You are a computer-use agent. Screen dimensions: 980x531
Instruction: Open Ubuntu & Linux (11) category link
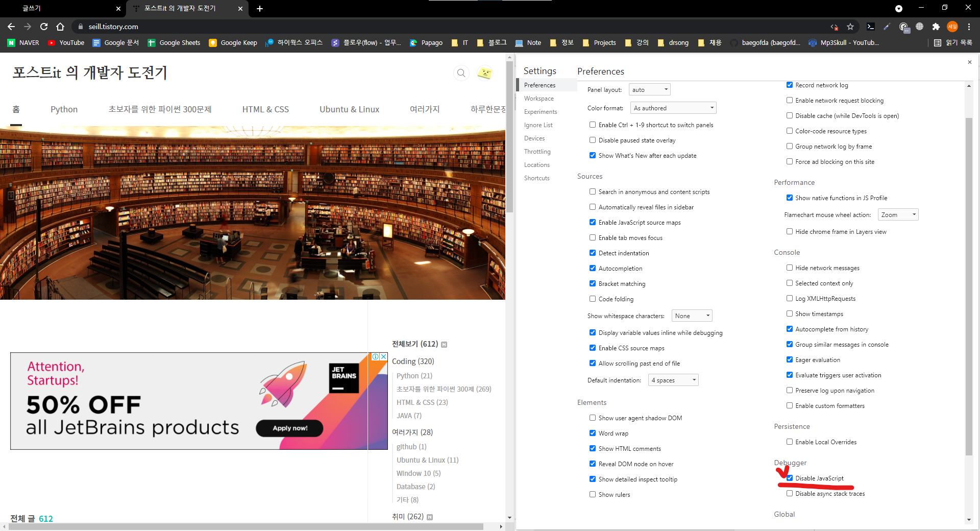427,460
